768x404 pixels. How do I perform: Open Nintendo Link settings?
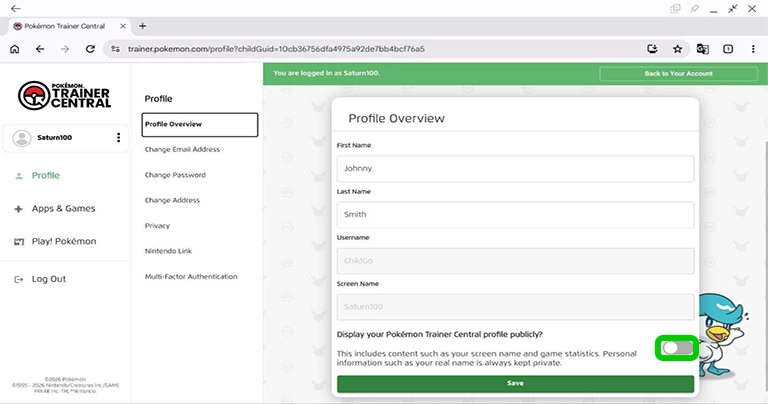[168, 251]
